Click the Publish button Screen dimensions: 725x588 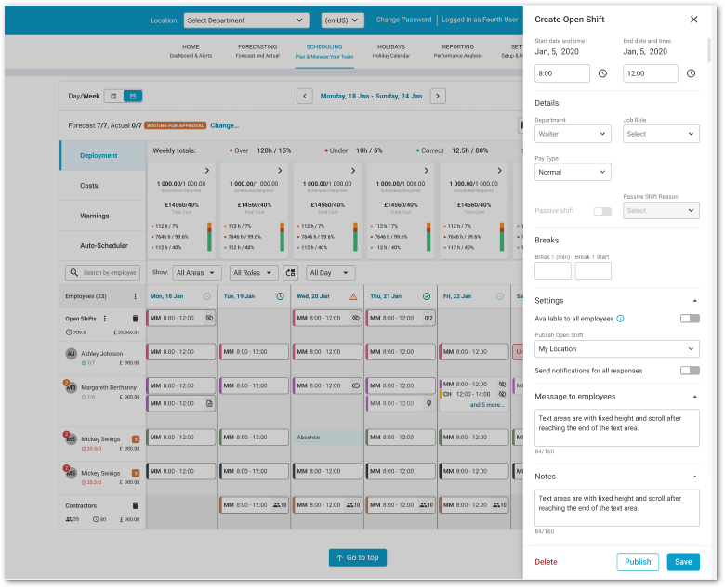pyautogui.click(x=638, y=562)
